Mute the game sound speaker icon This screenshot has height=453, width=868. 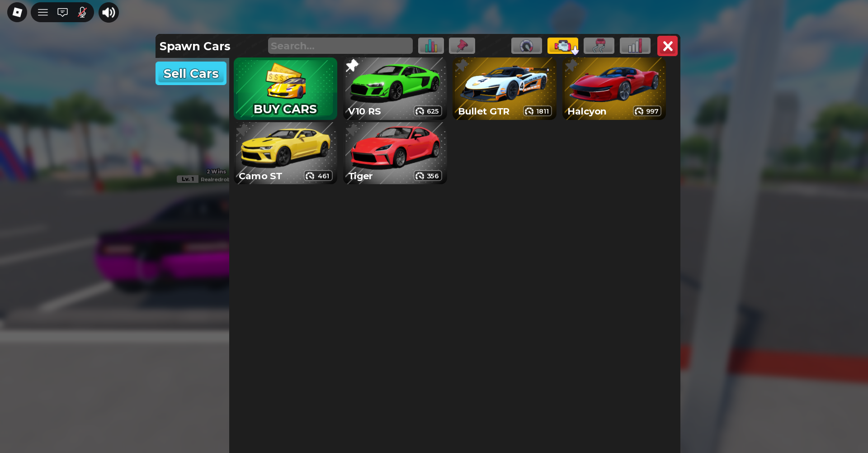pos(108,12)
